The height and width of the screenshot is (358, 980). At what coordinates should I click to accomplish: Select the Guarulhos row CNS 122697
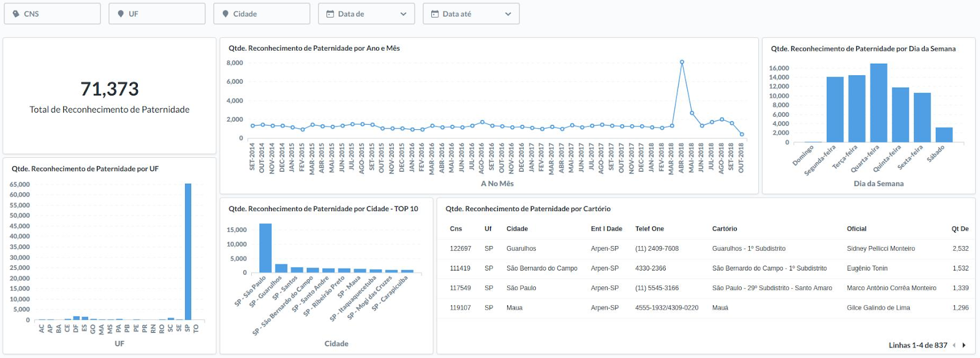coord(461,248)
